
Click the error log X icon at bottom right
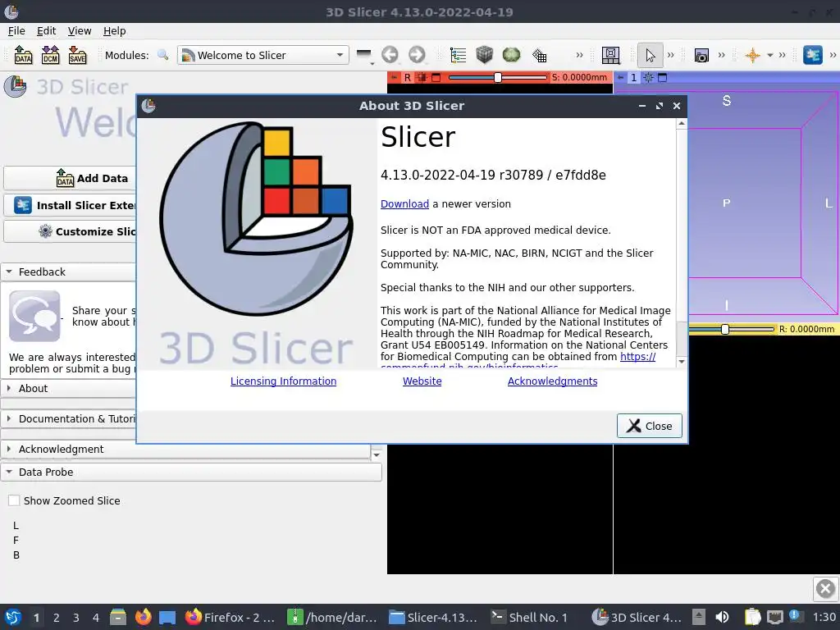(x=825, y=589)
